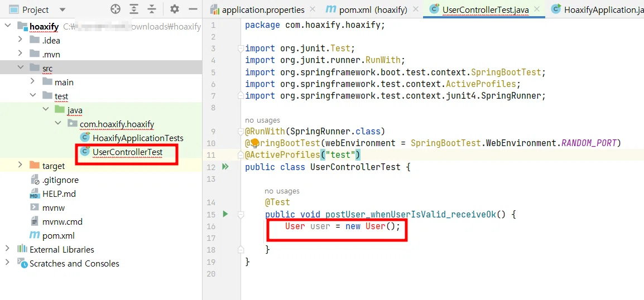This screenshot has width=644, height=300.
Task: Fold the postUser method at line 15
Action: tap(241, 214)
